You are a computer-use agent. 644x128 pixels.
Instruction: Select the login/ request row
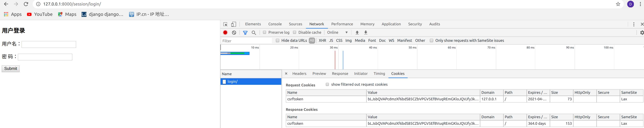251,82
